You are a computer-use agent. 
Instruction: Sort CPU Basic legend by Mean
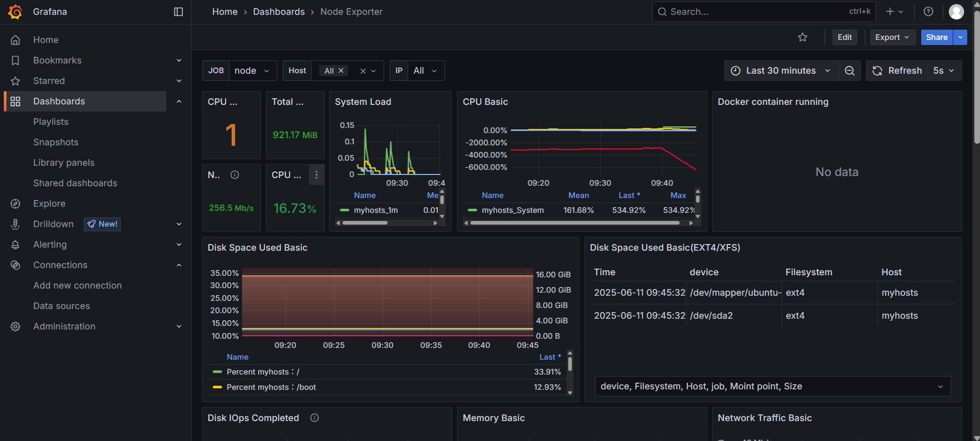click(578, 195)
